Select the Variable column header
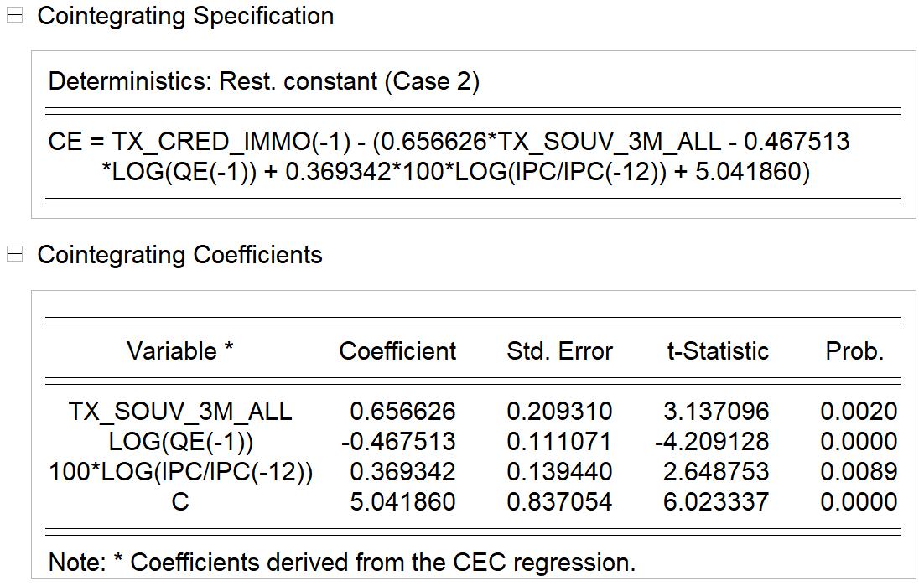This screenshot has width=924, height=586. pyautogui.click(x=179, y=351)
